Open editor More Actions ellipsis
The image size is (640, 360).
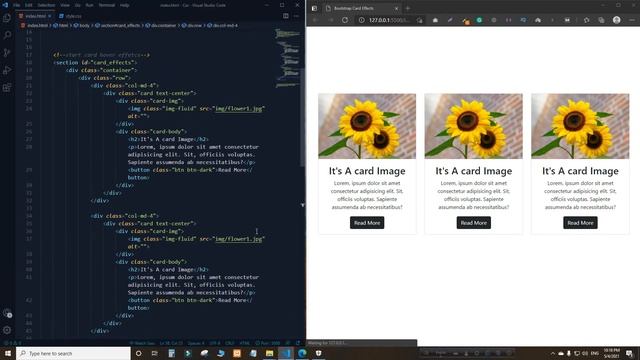click(x=296, y=16)
